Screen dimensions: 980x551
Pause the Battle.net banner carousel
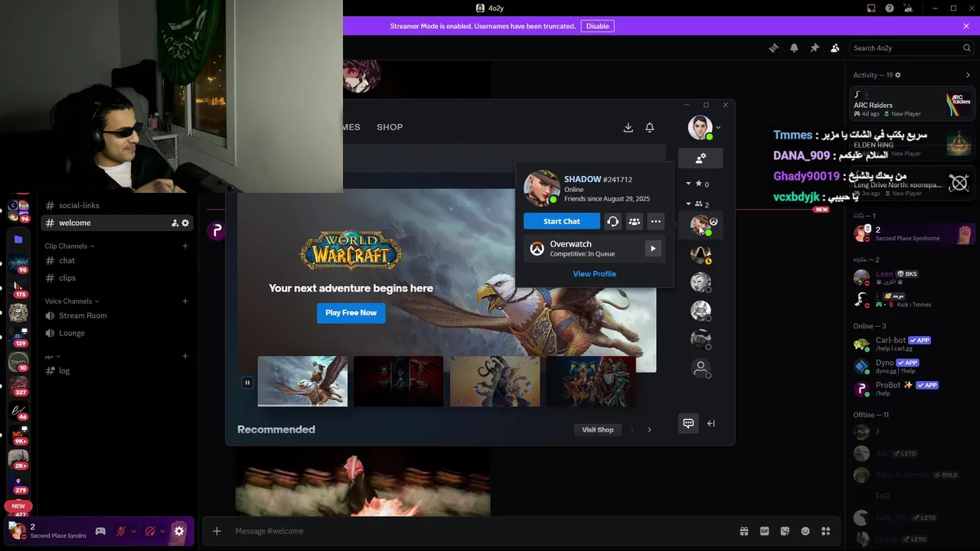click(x=247, y=382)
